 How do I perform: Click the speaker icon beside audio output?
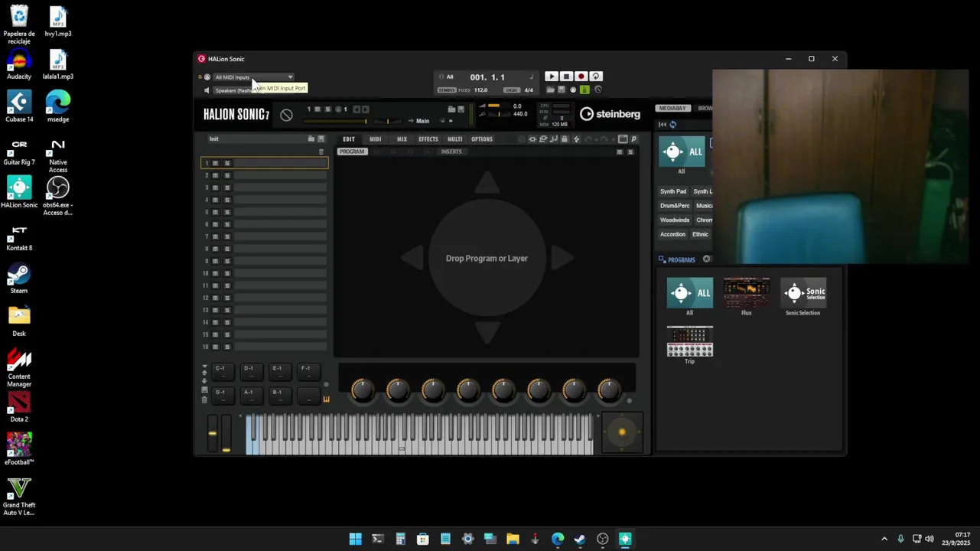[x=207, y=90]
